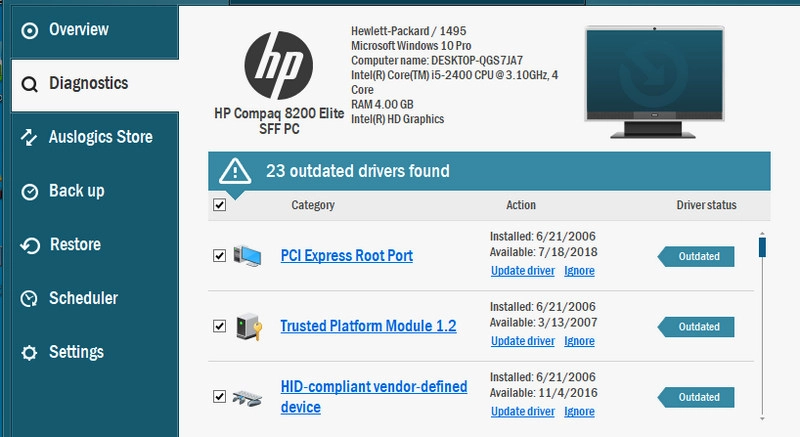Click 'HP Compaq 8200 Elite SFF PC' text

coord(279,121)
